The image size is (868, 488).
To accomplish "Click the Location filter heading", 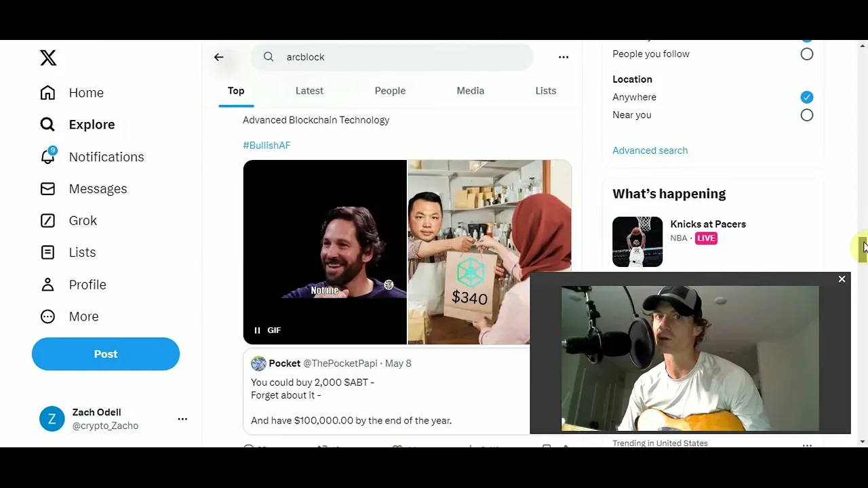I will [x=632, y=79].
